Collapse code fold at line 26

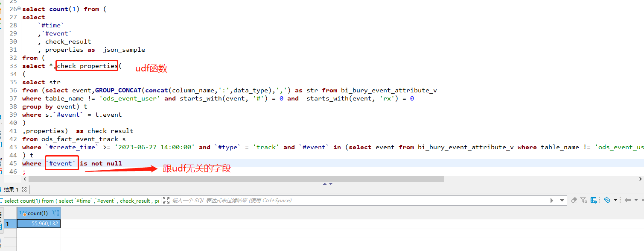point(19,9)
